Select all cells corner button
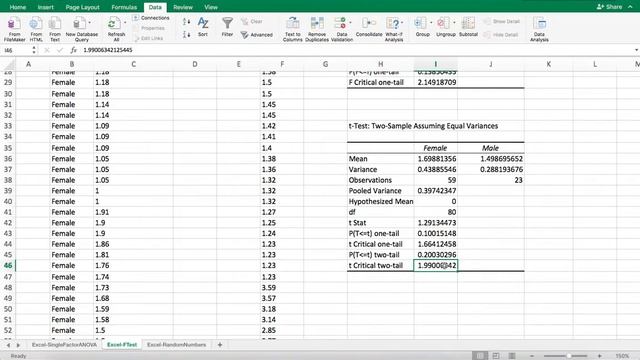Image resolution: width=640 pixels, height=360 pixels. 8,64
